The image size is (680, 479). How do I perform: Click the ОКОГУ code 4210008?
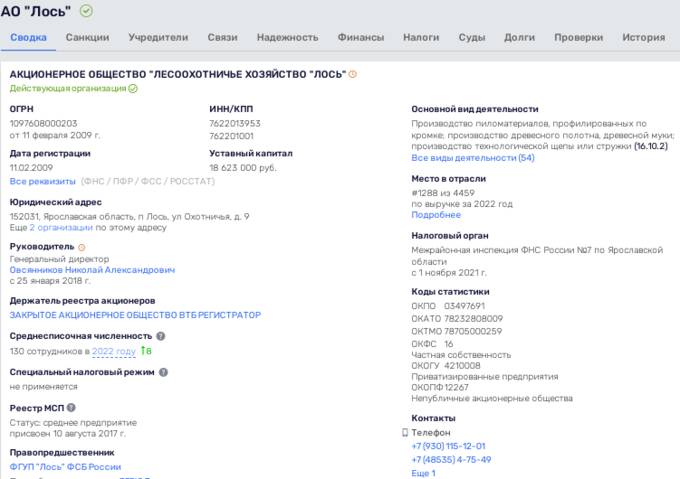click(x=462, y=366)
